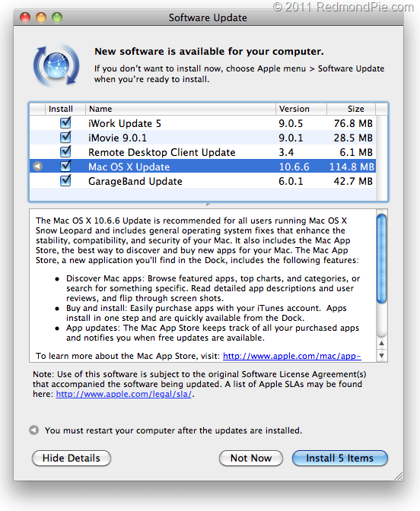Click the window resize grip corner
This screenshot has width=420, height=511.
point(399,476)
